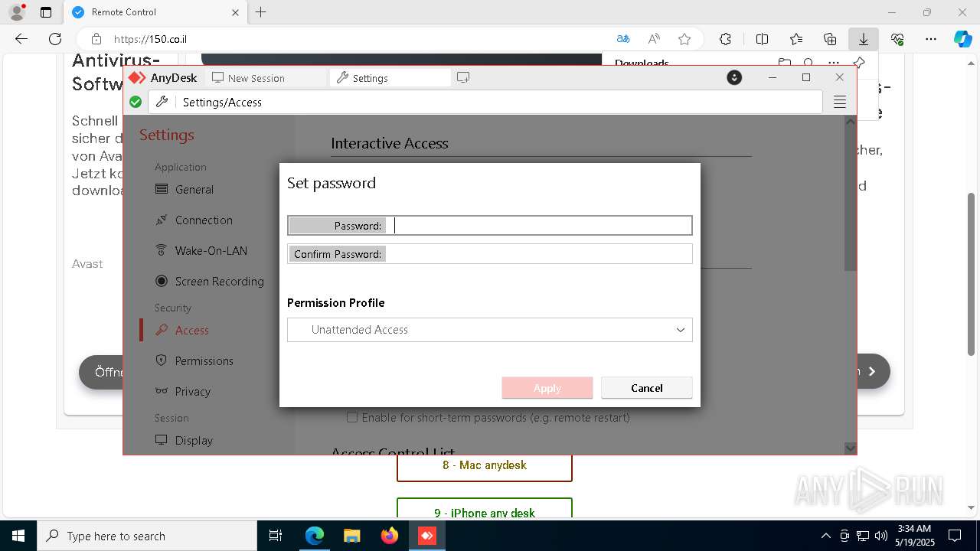Click the wrench icon beside the address field
The image size is (980, 551).
162,102
